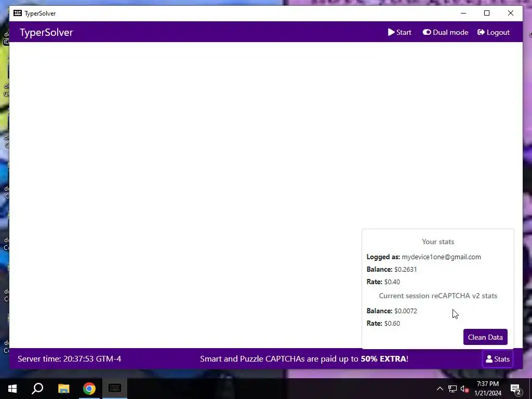Image resolution: width=532 pixels, height=399 pixels.
Task: Click the 50% EXTRA promo message
Action: click(304, 358)
